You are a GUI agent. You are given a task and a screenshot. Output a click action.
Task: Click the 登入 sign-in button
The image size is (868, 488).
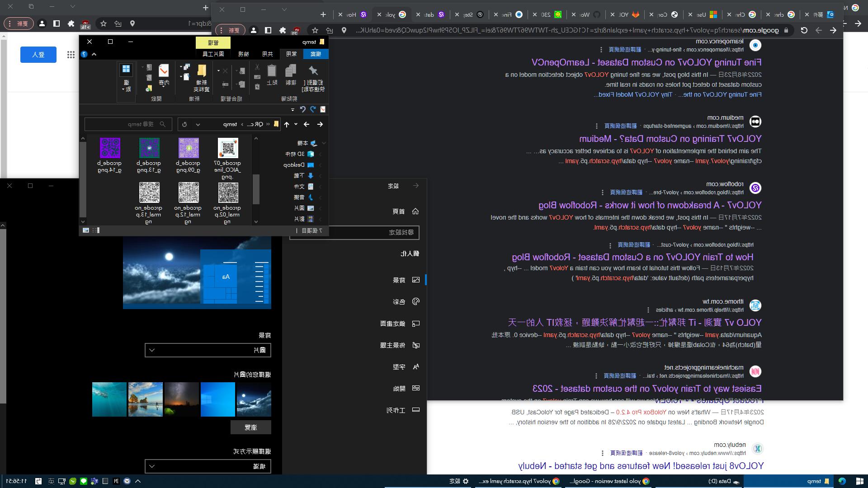38,55
